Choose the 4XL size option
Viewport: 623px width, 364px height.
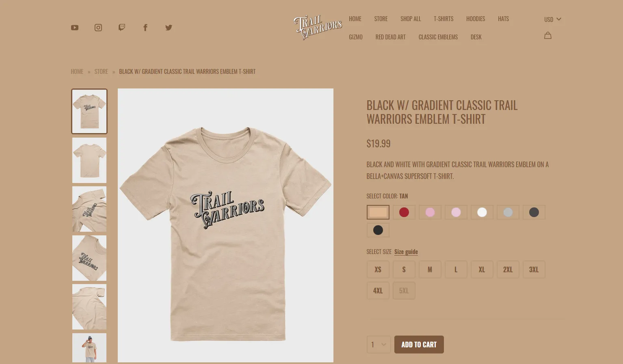click(x=378, y=291)
